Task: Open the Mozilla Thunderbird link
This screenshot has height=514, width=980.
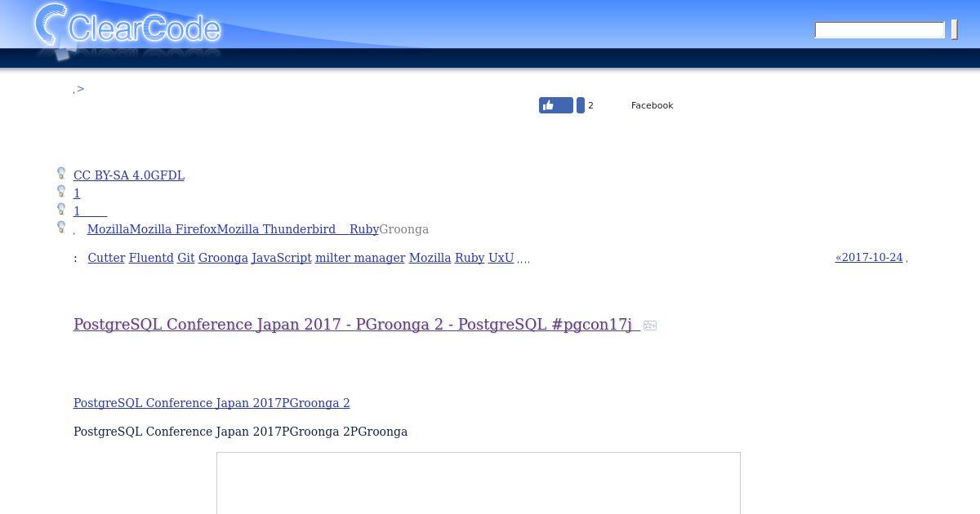Action: 276,229
